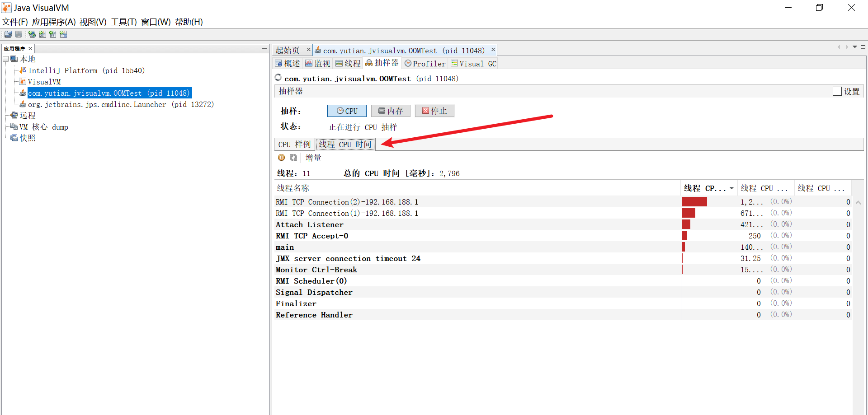Open the editor tabs list dropdown arrow
The height and width of the screenshot is (415, 868).
854,47
